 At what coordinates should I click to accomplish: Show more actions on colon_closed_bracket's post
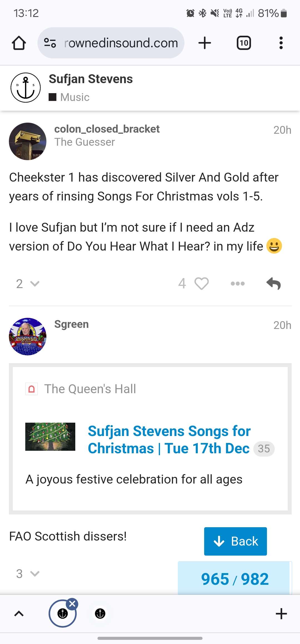pyautogui.click(x=237, y=283)
